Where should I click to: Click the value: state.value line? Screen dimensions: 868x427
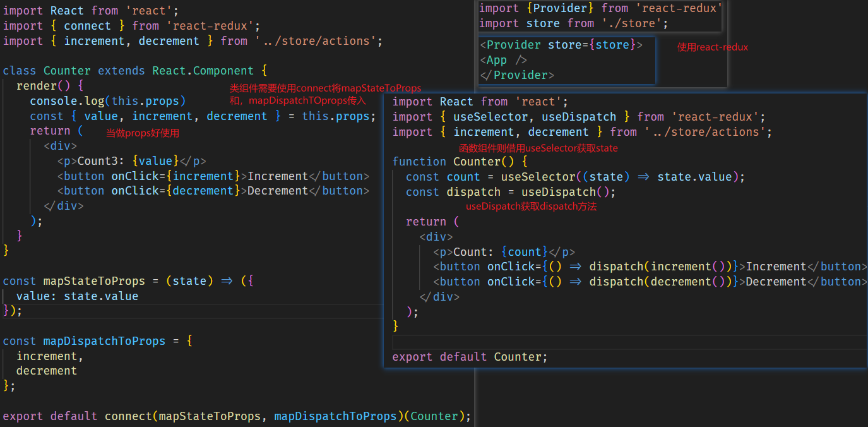tap(77, 296)
